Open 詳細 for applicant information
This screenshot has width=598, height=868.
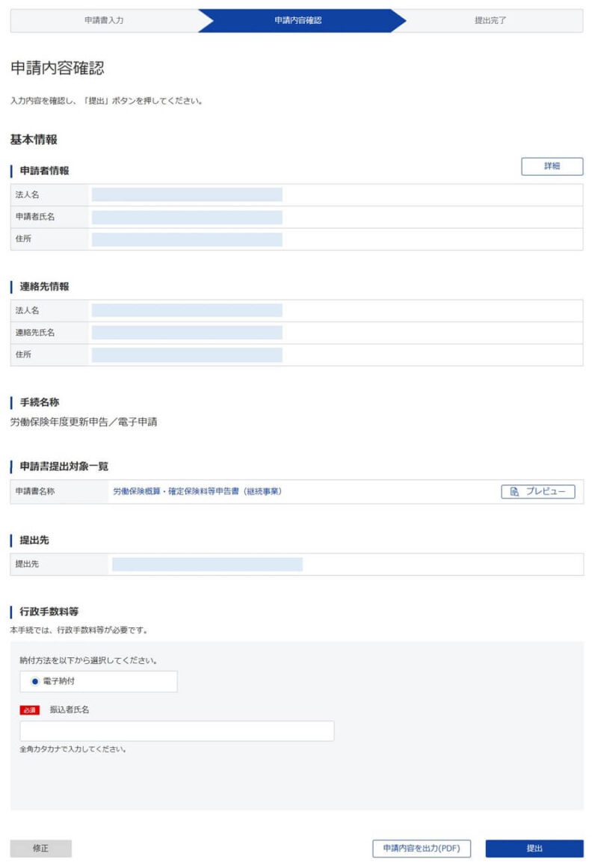(552, 166)
